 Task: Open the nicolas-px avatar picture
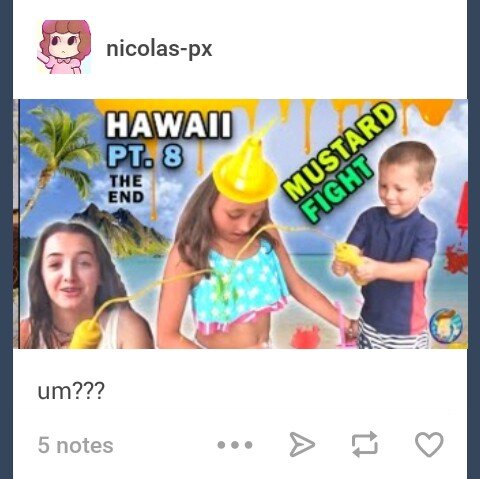64,47
